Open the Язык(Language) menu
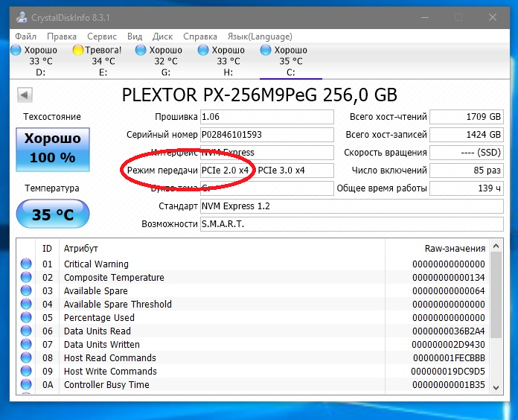518x420 pixels. pos(260,36)
